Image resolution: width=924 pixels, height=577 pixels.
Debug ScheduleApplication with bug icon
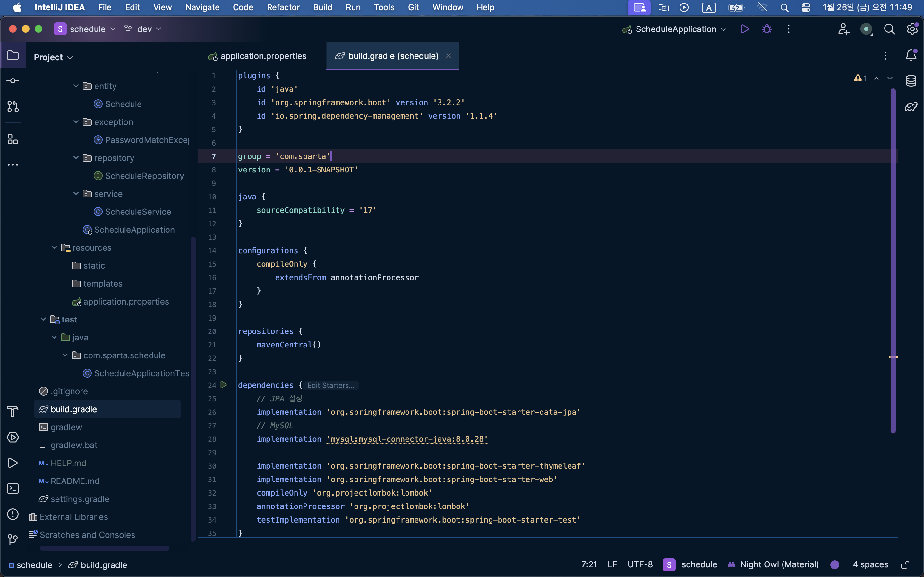766,29
